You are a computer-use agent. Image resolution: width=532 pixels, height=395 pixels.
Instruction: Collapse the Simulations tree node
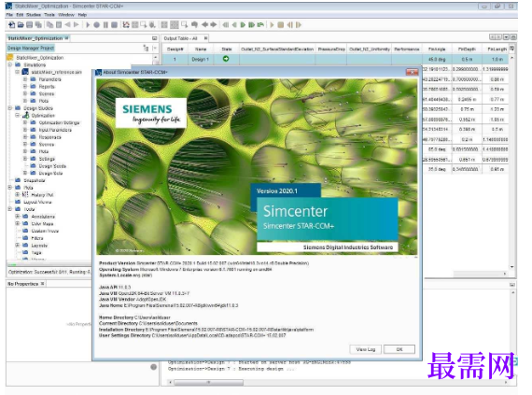[10, 64]
